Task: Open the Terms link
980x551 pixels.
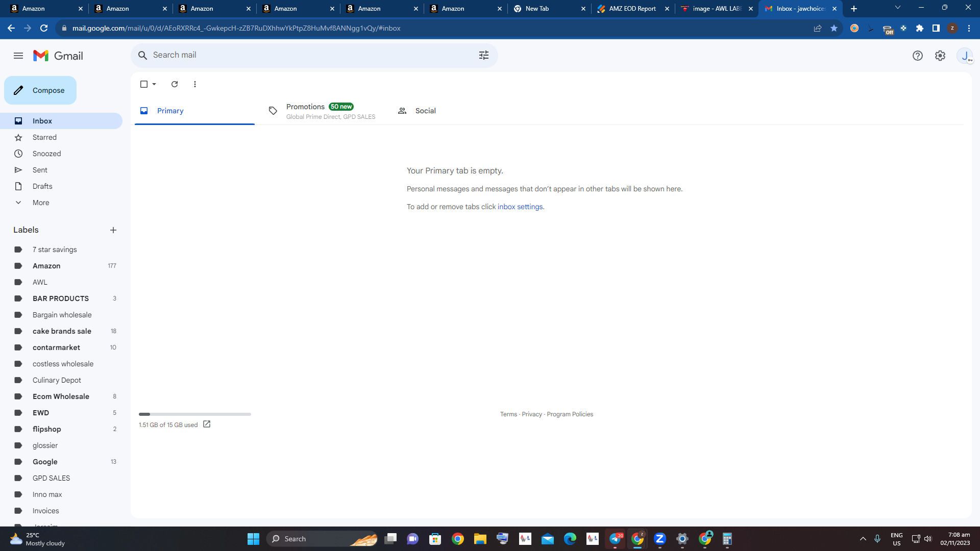Action: 508,414
